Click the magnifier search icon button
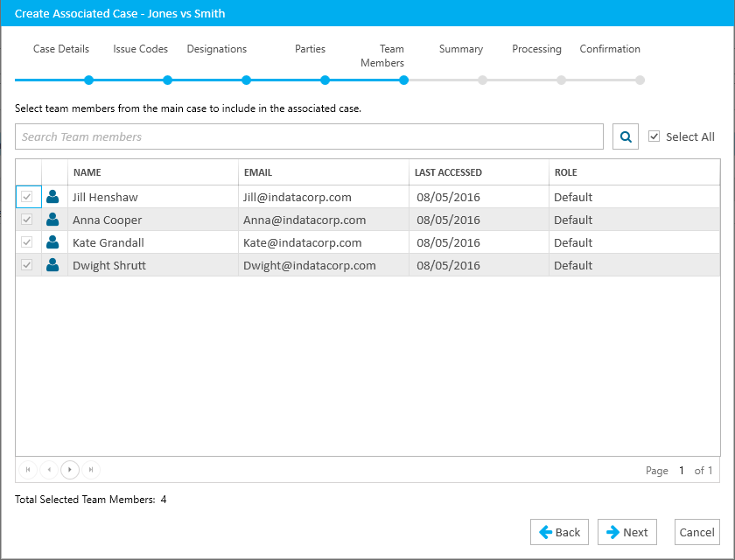The height and width of the screenshot is (560, 735). 626,136
